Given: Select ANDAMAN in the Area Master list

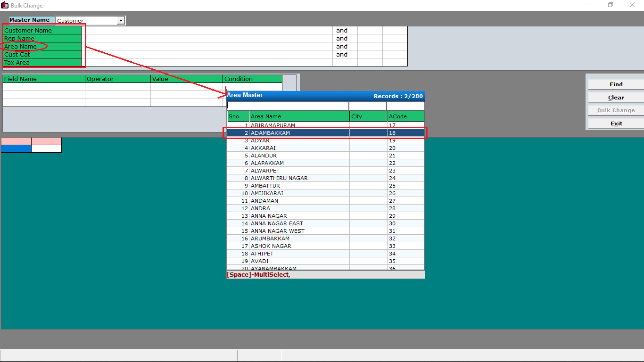Looking at the screenshot, I should pos(326,201).
